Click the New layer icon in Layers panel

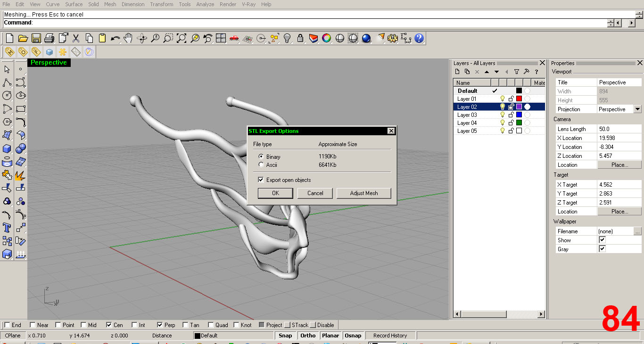tap(457, 72)
